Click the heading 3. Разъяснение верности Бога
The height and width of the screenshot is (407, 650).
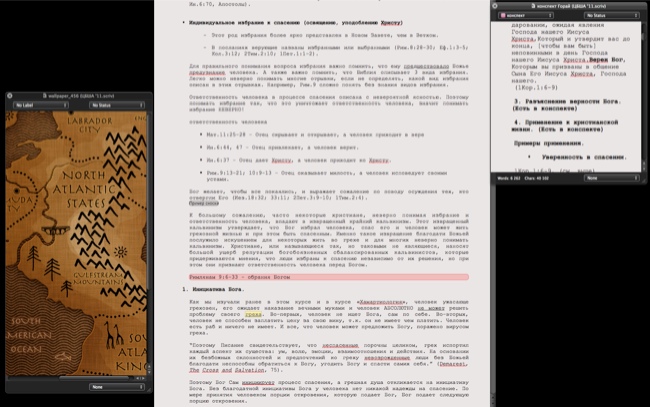567,105
